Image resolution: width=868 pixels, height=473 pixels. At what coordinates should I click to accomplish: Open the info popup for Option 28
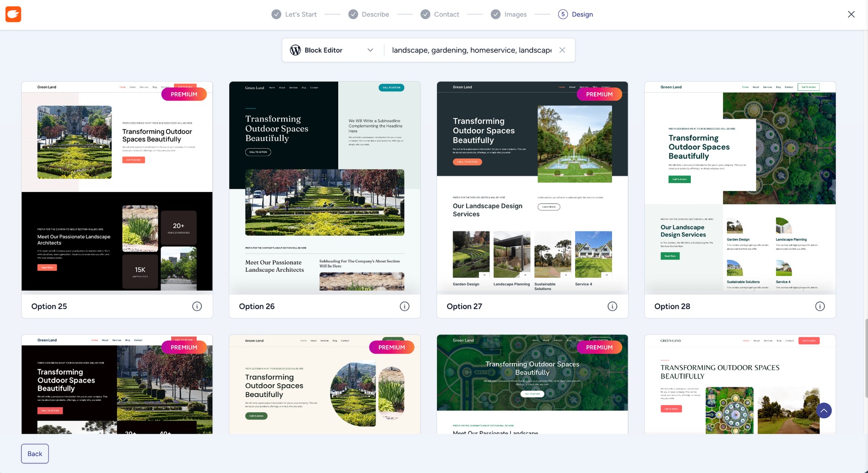(820, 306)
